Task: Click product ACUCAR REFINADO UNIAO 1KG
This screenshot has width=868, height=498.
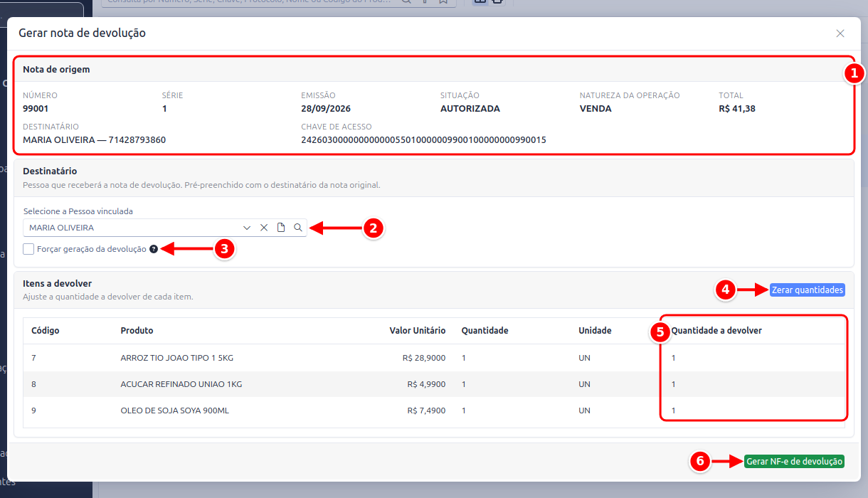Action: tap(181, 384)
